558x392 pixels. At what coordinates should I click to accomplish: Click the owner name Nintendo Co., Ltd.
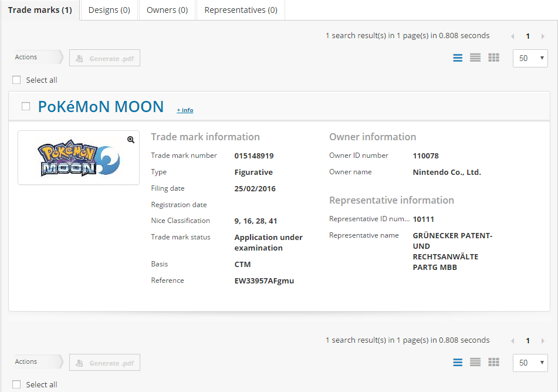[447, 173]
